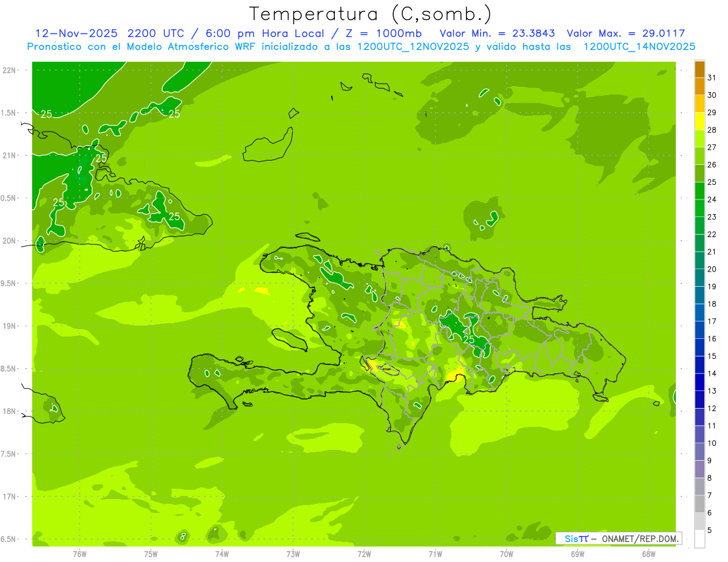Click the 12 label on the color scale

click(712, 408)
